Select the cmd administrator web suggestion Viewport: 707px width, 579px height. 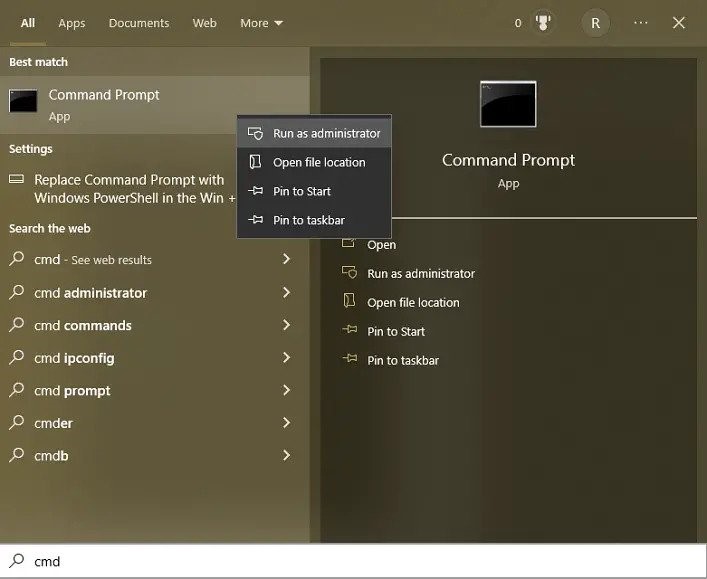point(155,293)
